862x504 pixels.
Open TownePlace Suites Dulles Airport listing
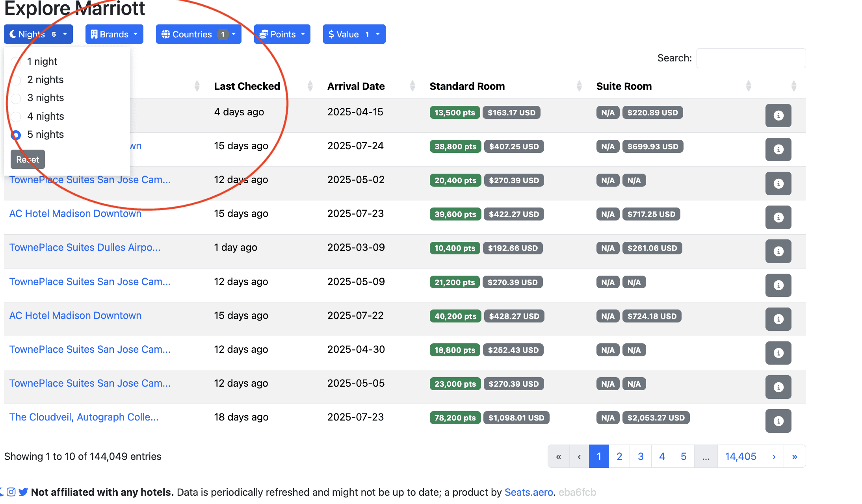click(85, 247)
